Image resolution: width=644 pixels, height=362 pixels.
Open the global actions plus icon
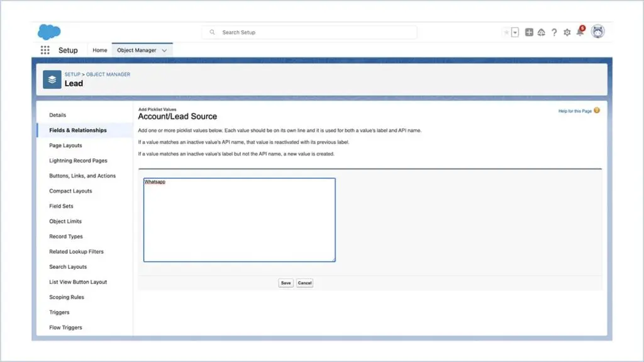(x=529, y=32)
